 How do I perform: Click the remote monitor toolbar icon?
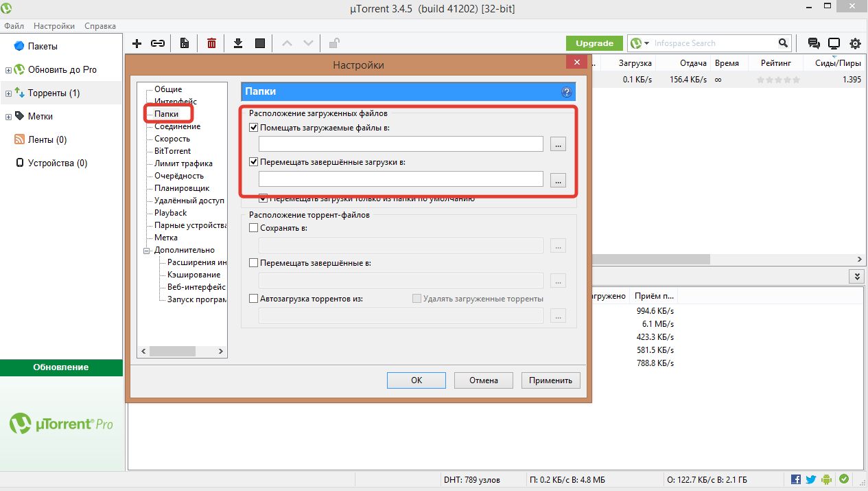coord(834,43)
